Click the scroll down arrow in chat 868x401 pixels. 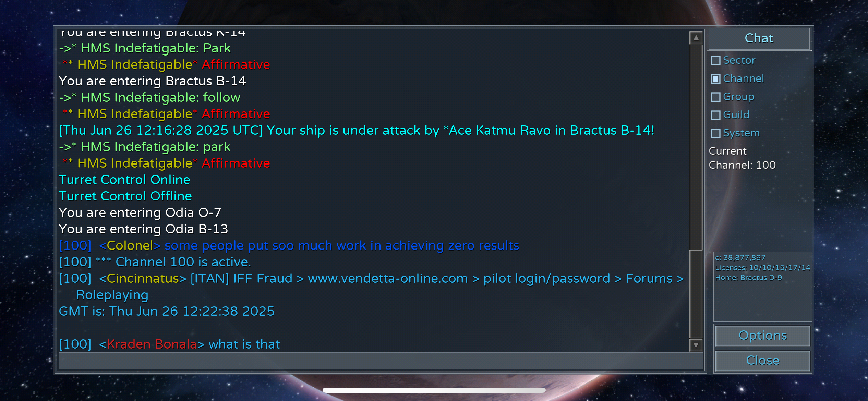point(696,345)
